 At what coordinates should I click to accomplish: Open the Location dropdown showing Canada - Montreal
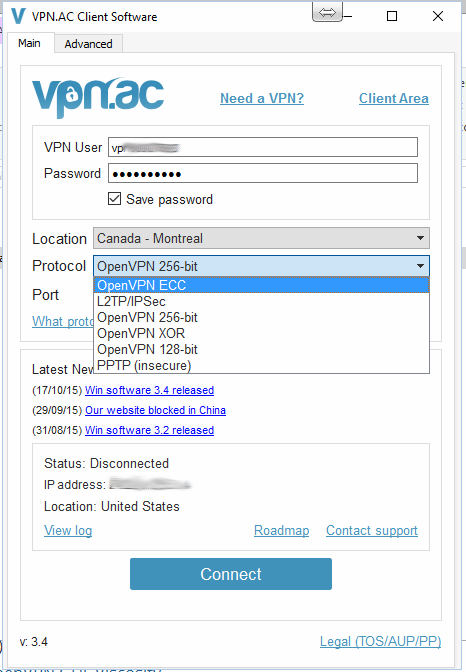click(x=261, y=238)
